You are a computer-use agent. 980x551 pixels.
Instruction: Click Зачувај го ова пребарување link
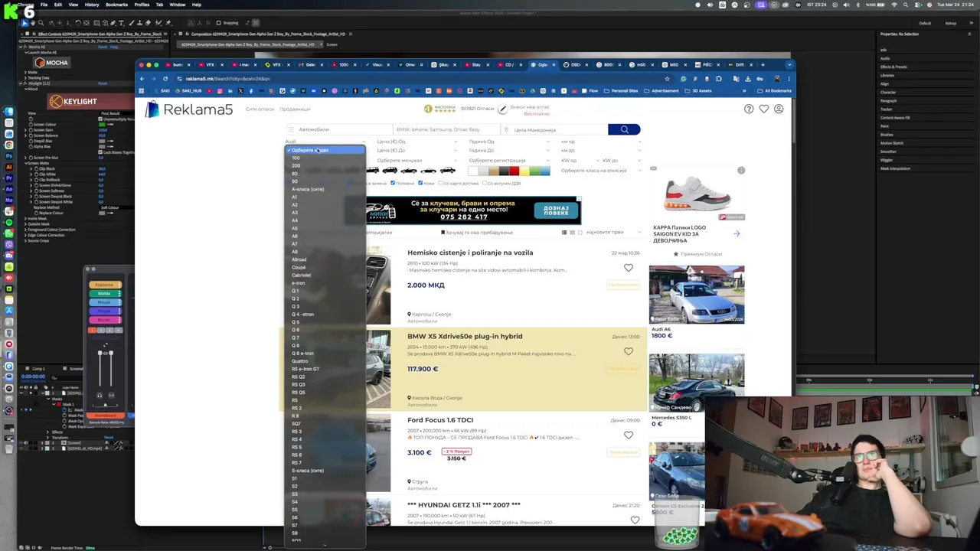point(477,232)
